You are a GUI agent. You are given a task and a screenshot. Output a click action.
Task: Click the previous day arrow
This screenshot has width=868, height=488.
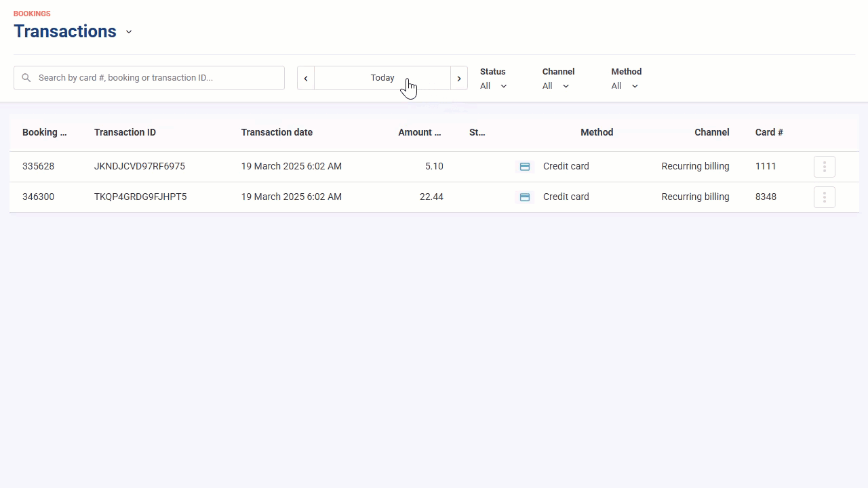306,78
